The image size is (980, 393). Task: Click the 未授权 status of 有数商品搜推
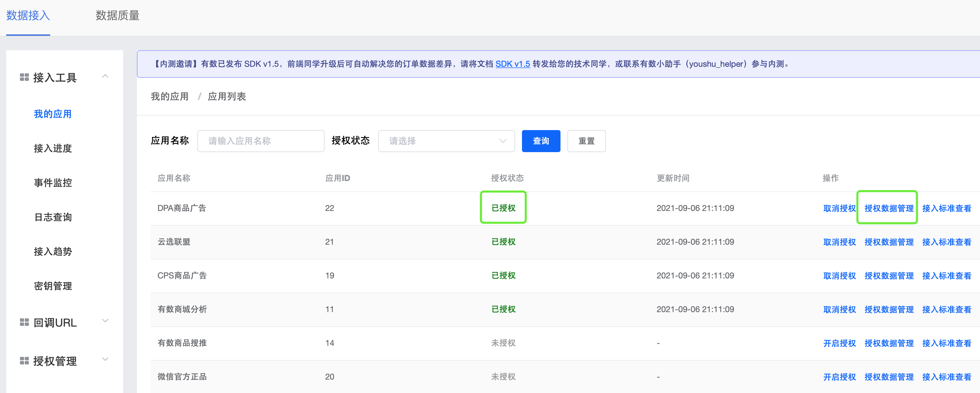[503, 343]
